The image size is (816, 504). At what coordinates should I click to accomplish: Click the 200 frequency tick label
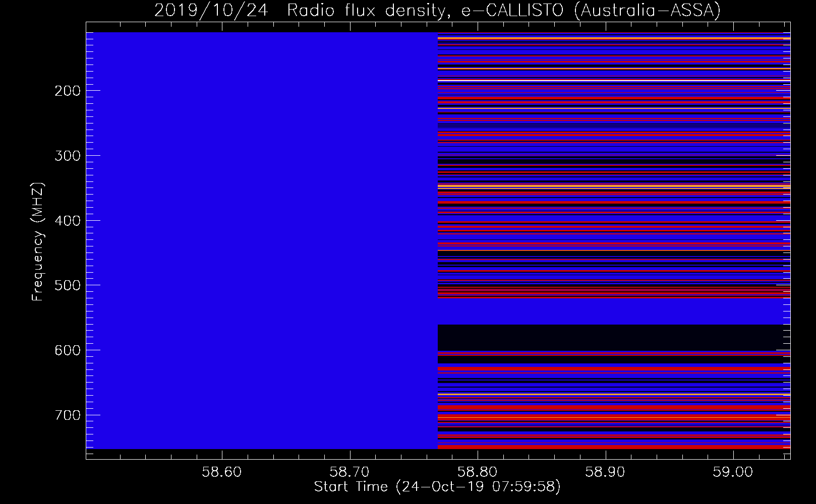pyautogui.click(x=68, y=91)
